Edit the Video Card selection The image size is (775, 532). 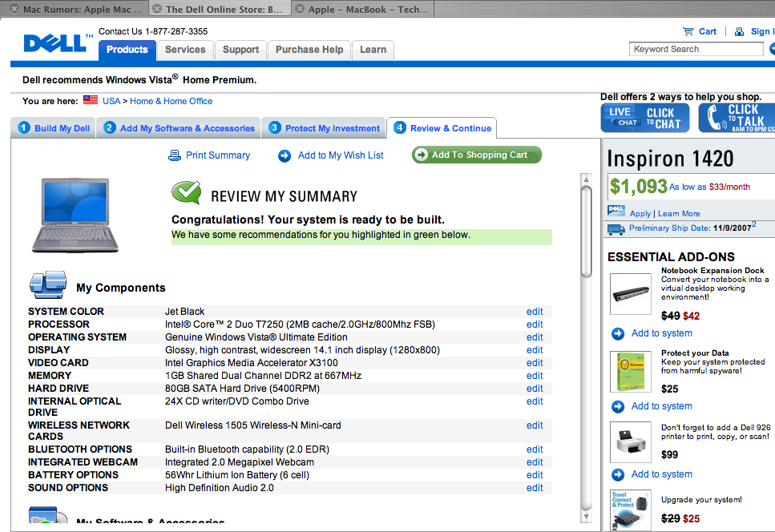(535, 363)
